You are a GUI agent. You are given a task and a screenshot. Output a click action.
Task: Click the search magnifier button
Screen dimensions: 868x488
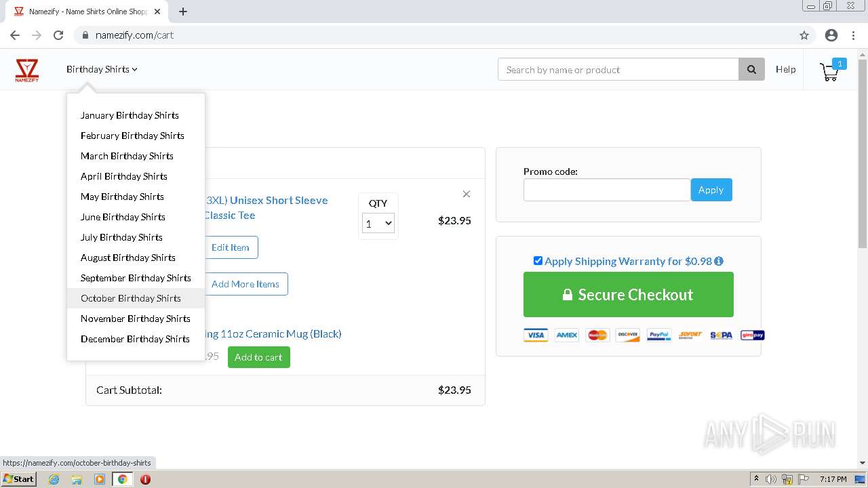(x=751, y=69)
